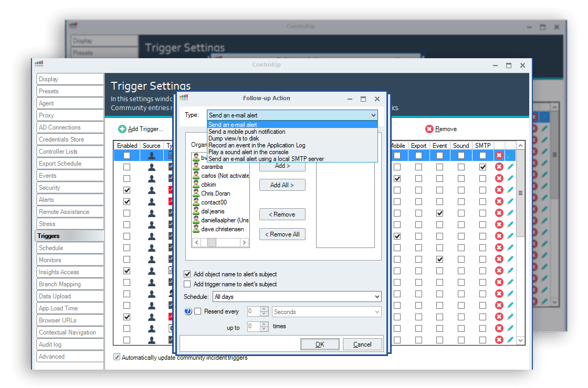This screenshot has height=388, width=588.
Task: Click the < Remove button
Action: 282,214
